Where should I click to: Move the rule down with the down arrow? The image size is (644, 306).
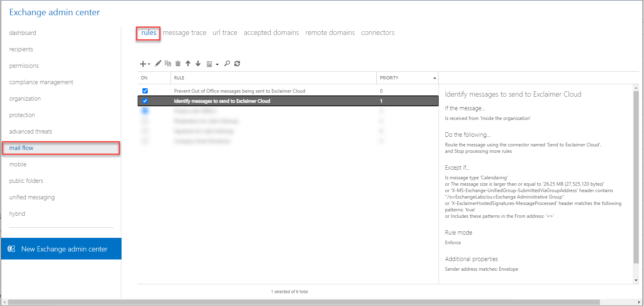point(198,63)
